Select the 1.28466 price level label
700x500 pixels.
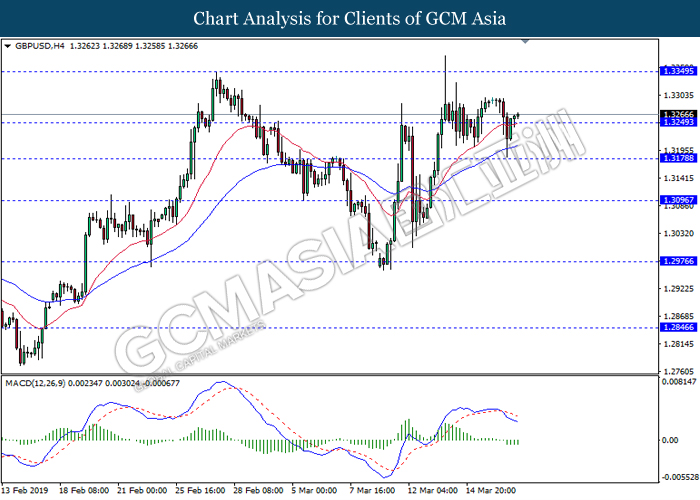[679, 327]
